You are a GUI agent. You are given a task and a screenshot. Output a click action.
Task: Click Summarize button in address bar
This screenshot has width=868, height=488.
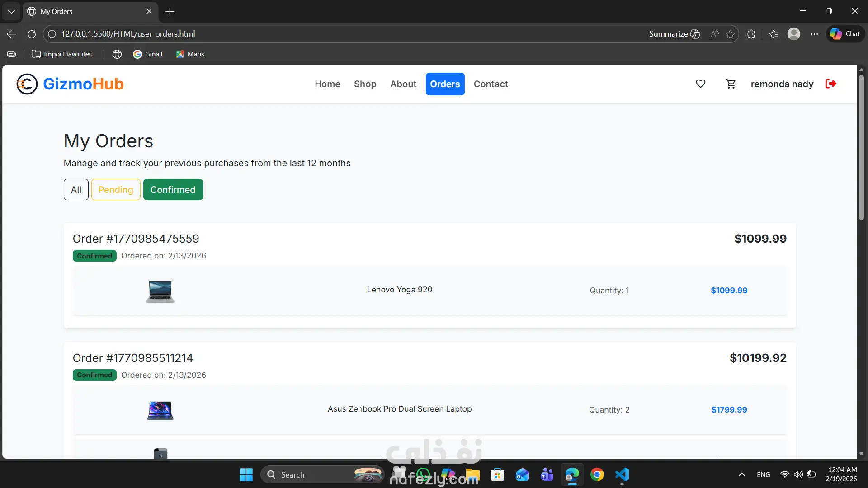674,34
